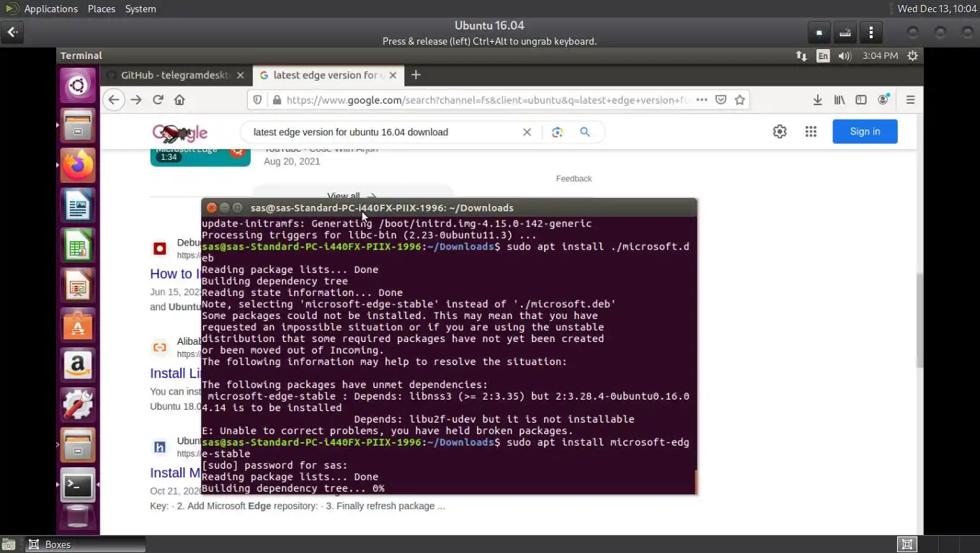Open the host System menu
The width and height of the screenshot is (980, 553).
(x=141, y=9)
